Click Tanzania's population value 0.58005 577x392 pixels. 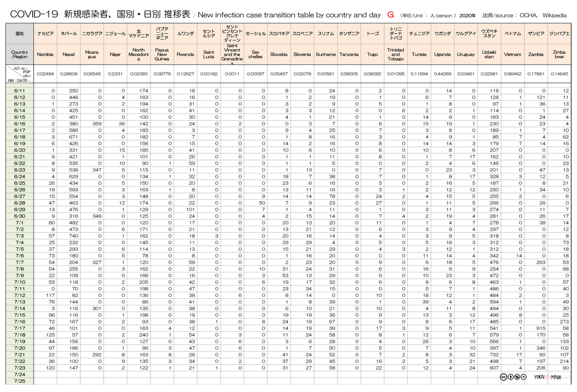click(x=349, y=75)
